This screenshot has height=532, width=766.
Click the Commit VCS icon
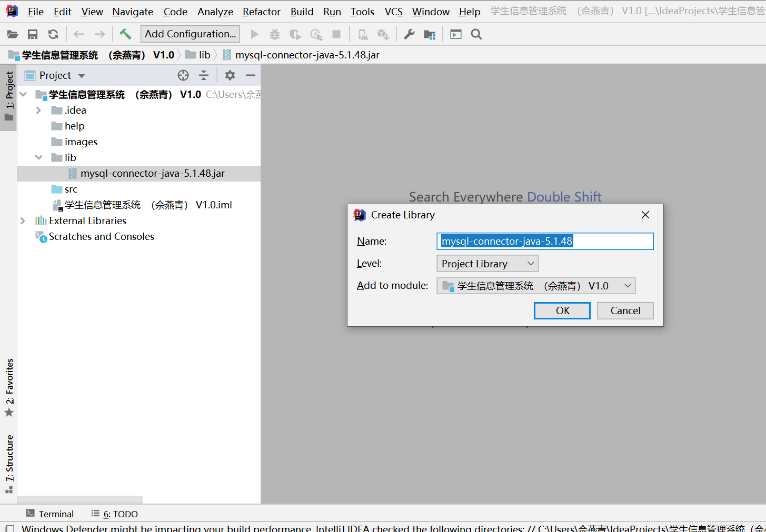(x=383, y=34)
